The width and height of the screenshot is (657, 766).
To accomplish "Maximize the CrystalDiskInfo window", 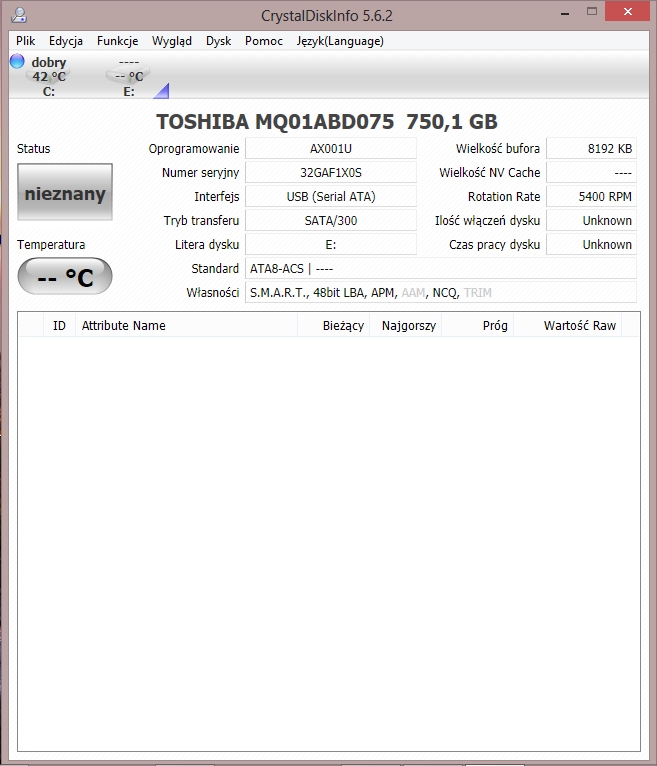I will pos(592,12).
